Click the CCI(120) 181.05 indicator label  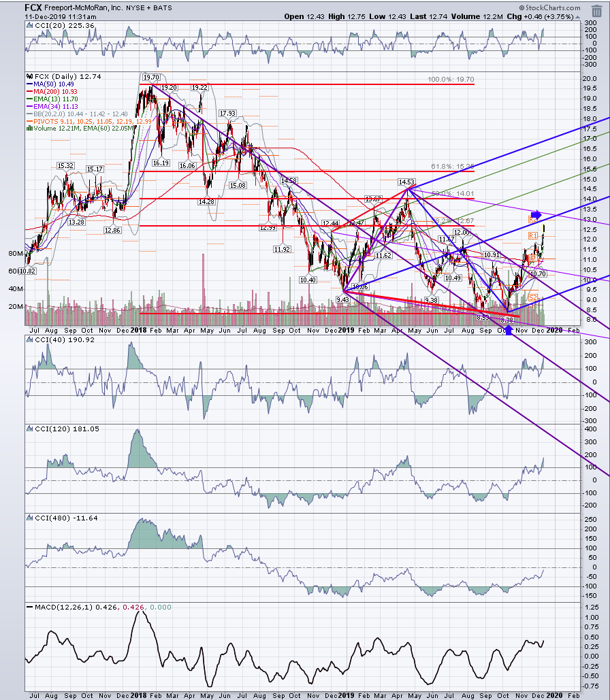point(67,429)
